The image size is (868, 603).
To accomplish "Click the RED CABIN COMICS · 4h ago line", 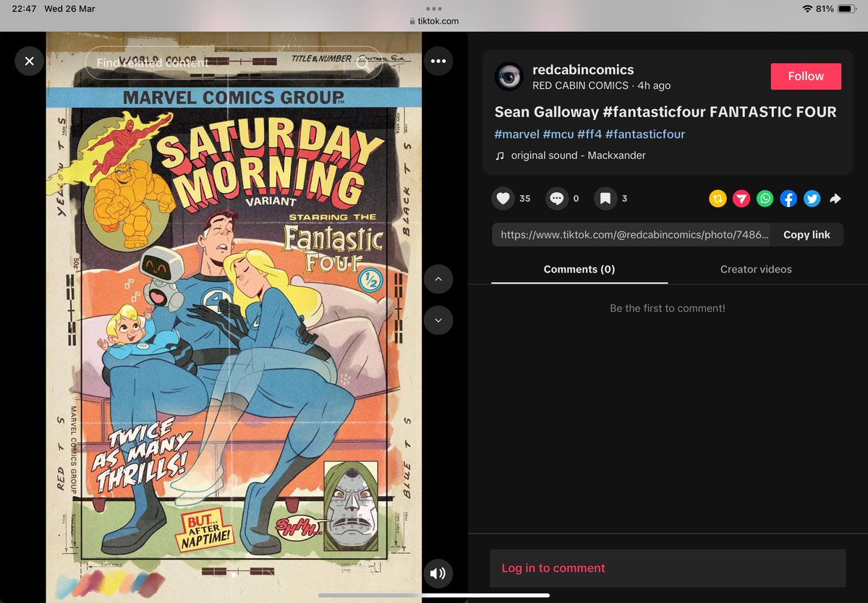I will (x=602, y=85).
